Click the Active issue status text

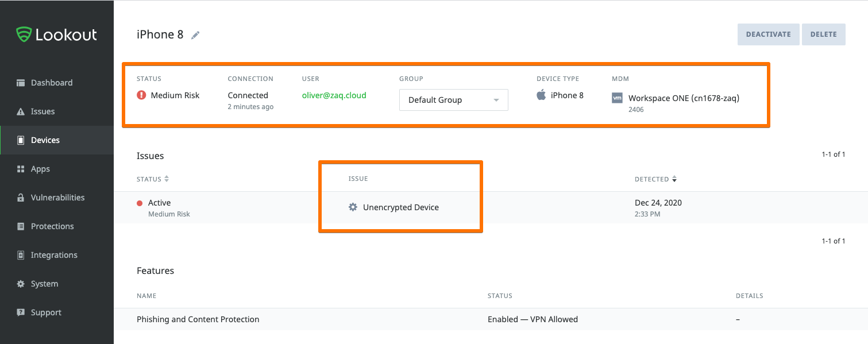159,203
